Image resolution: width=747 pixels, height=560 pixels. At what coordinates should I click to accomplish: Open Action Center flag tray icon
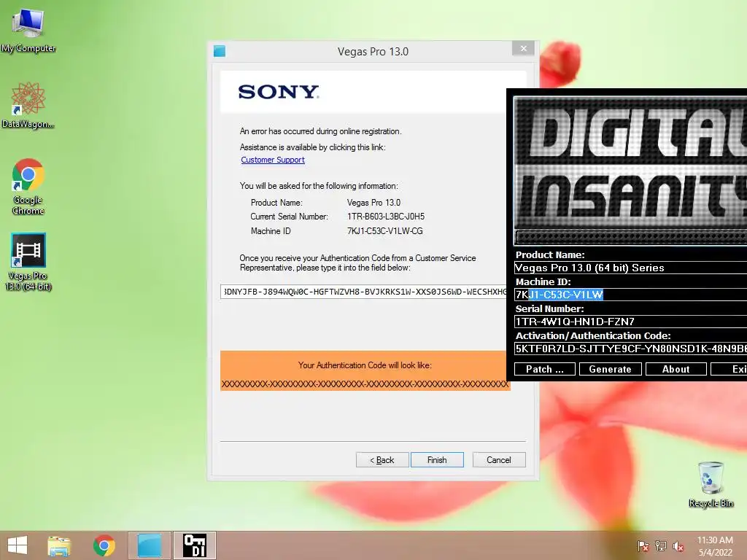point(643,546)
